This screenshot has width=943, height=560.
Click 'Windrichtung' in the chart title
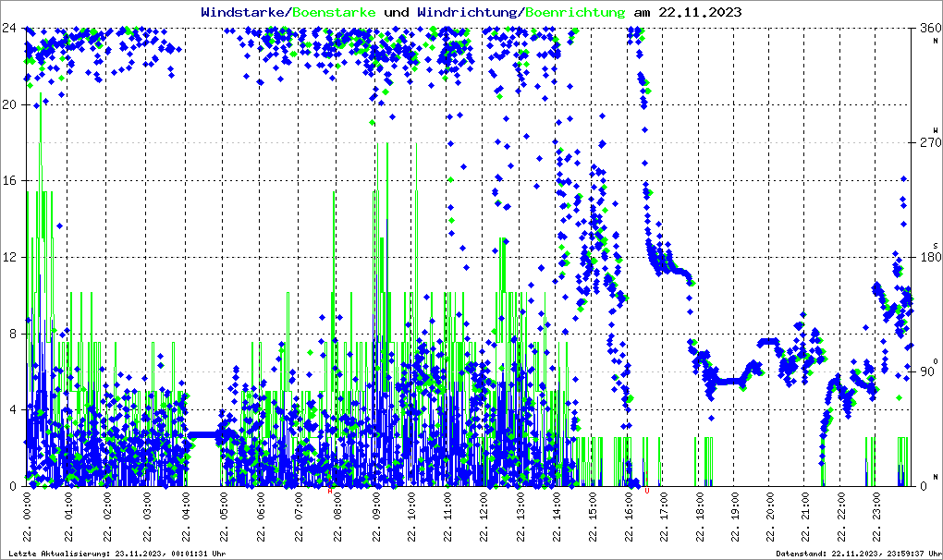(469, 12)
